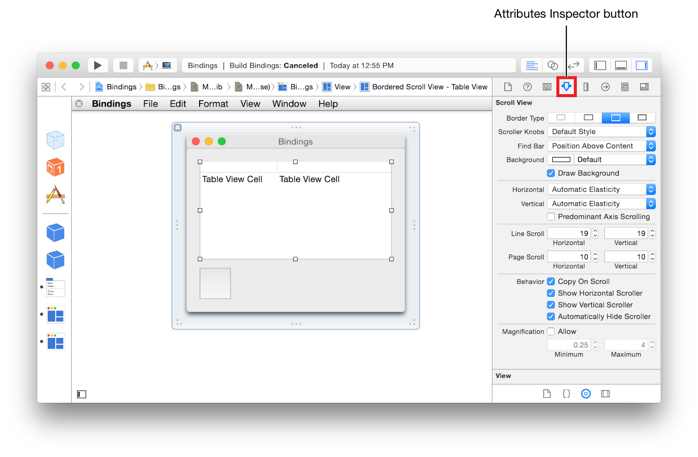Image resolution: width=698 pixels, height=457 pixels.
Task: Open the Size Inspector
Action: (586, 87)
